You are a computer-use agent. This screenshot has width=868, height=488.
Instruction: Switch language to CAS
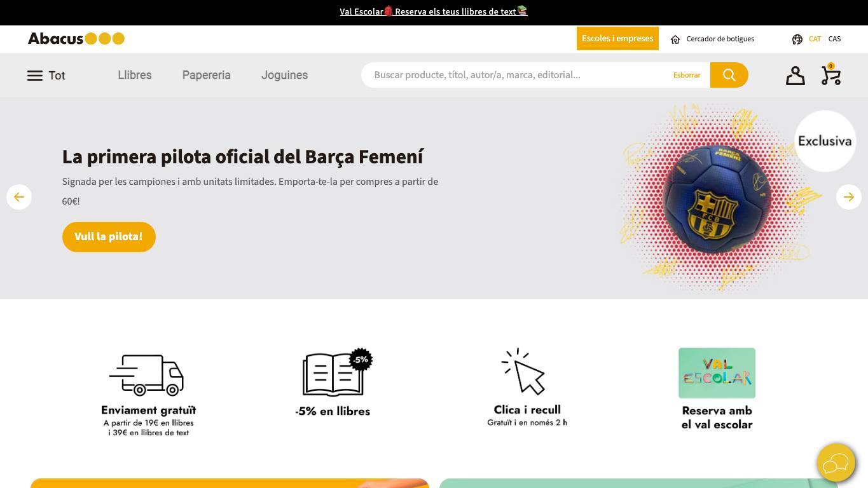pos(834,39)
